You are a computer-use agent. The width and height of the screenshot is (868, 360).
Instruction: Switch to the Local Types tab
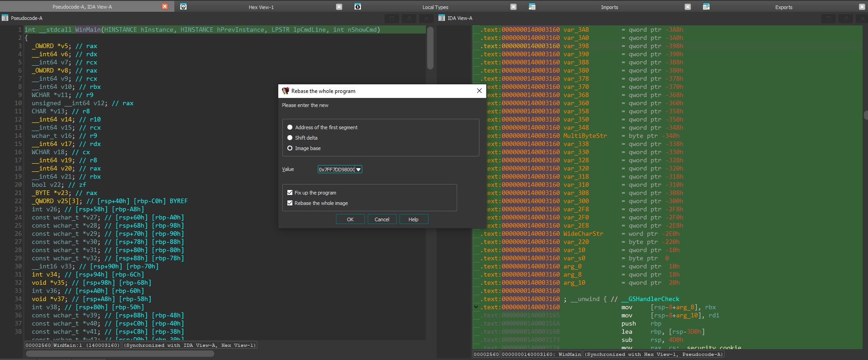(x=435, y=7)
